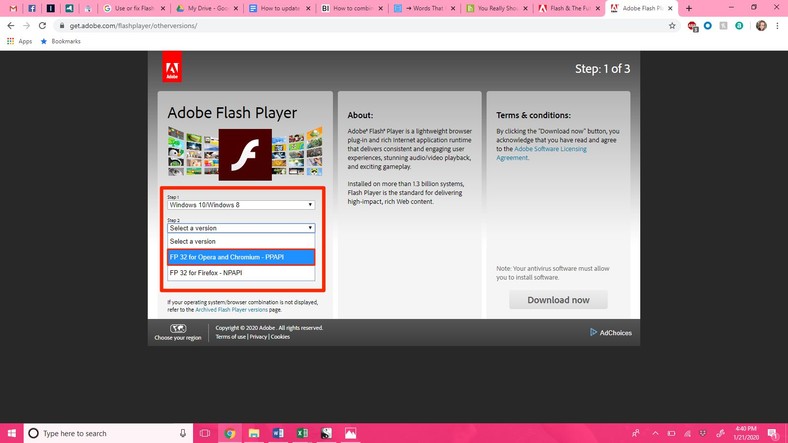The height and width of the screenshot is (443, 788).
Task: Open the blue circle extension icon
Action: click(x=708, y=26)
